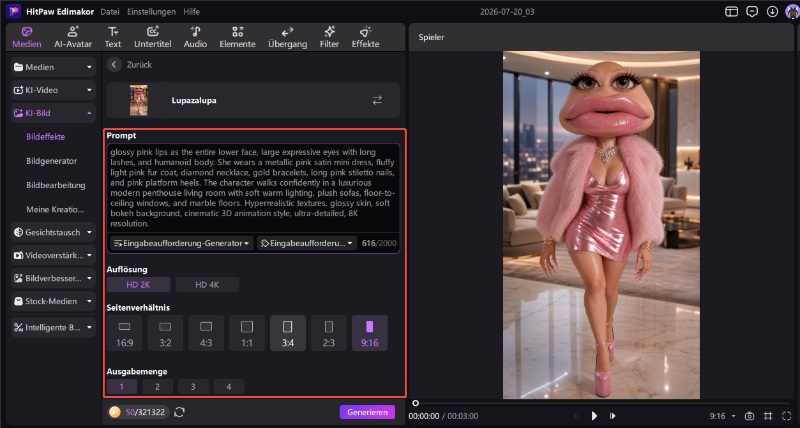Open the Medien toolbar tab
This screenshot has height=428, width=800.
pyautogui.click(x=27, y=37)
